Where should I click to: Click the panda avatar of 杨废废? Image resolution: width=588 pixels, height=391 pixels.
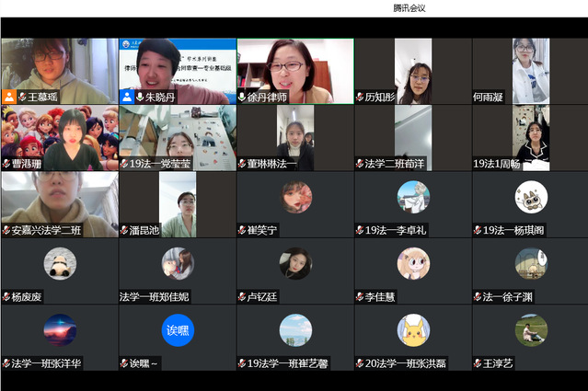click(60, 263)
